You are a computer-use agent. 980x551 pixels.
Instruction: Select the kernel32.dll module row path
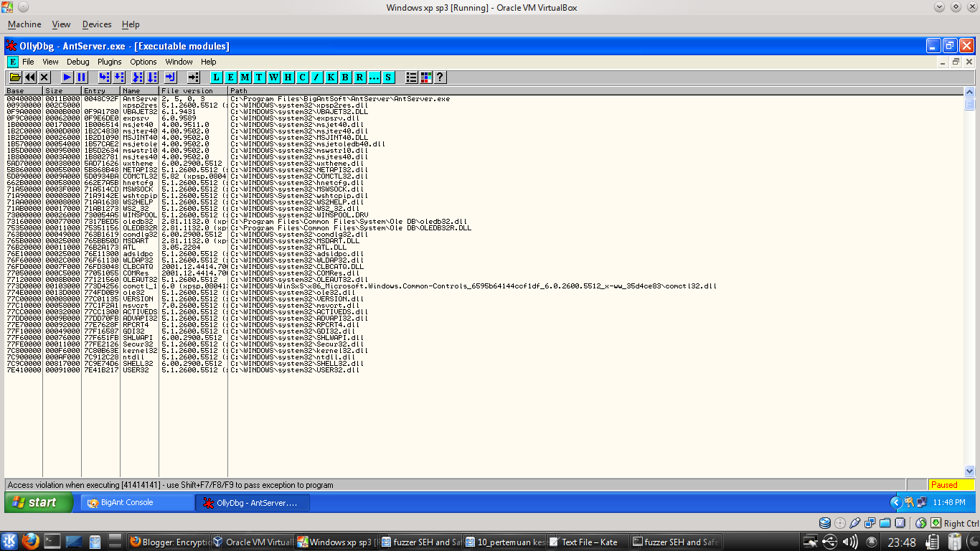(x=299, y=350)
